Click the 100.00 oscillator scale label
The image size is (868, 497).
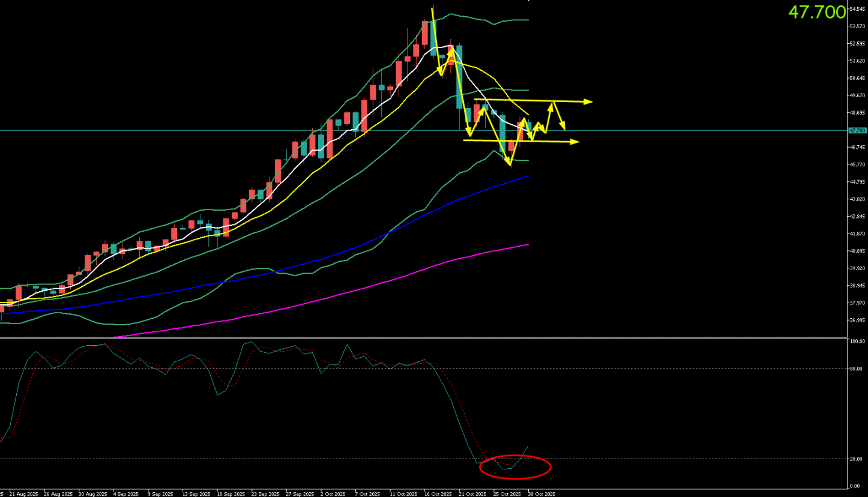tap(857, 341)
